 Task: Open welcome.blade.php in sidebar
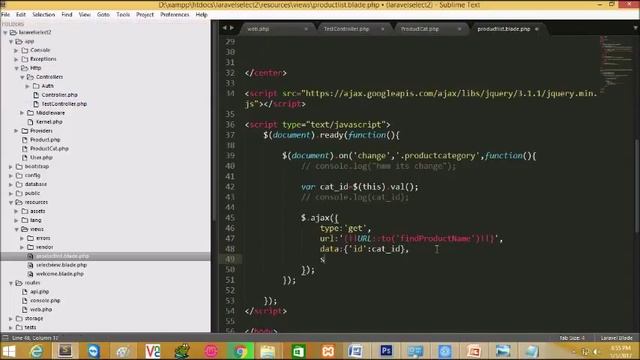pyautogui.click(x=60, y=274)
